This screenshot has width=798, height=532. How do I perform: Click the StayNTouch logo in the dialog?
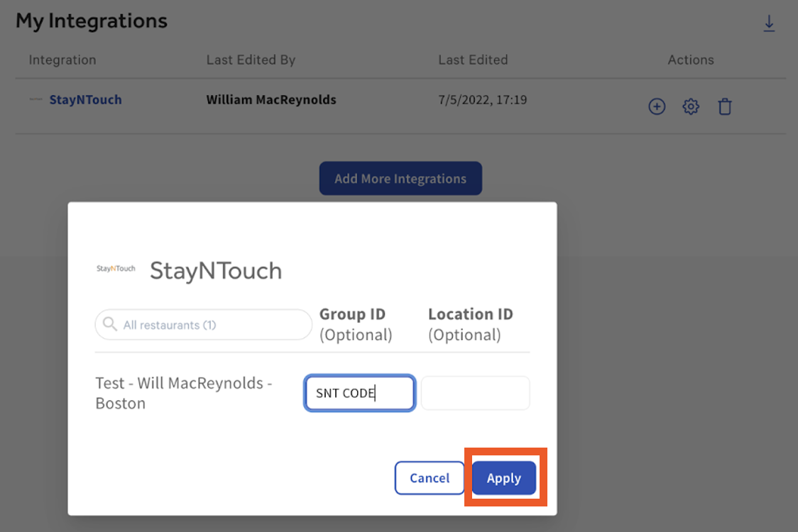click(116, 269)
